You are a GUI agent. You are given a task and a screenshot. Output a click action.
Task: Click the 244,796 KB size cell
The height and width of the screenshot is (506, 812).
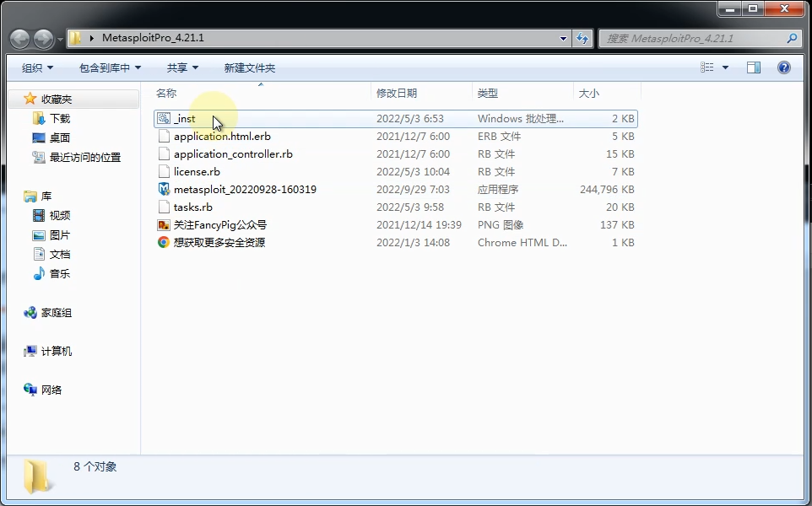click(607, 190)
